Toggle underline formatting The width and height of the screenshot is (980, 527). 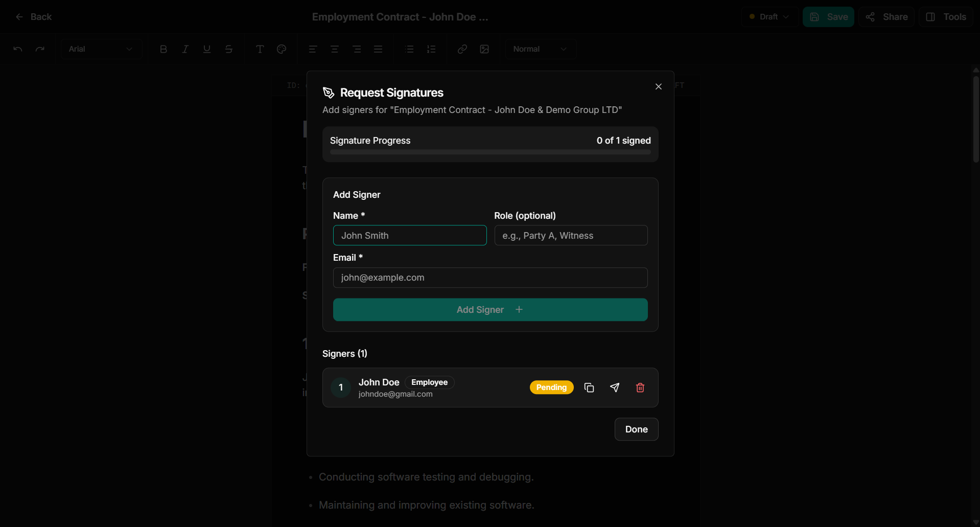coord(207,49)
